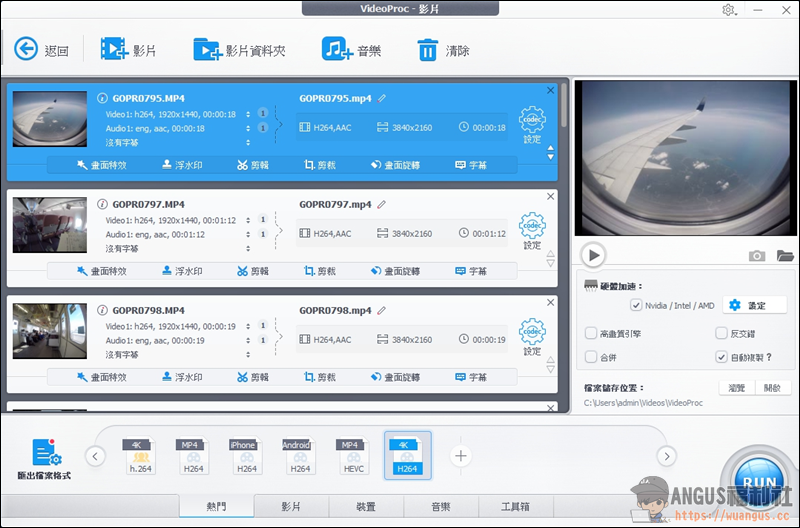The image size is (800, 528).
Task: Expand audio track selector for GOPR0798.MP4
Action: tap(248, 340)
